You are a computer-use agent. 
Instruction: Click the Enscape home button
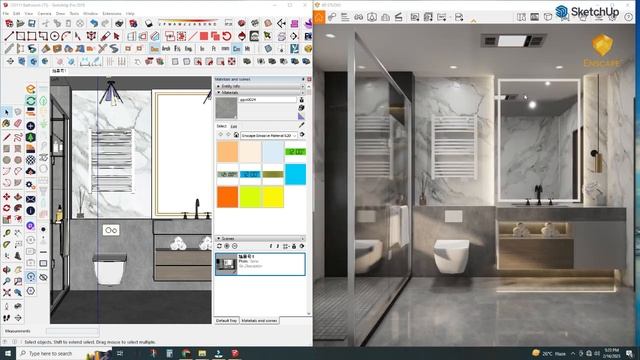[x=319, y=17]
